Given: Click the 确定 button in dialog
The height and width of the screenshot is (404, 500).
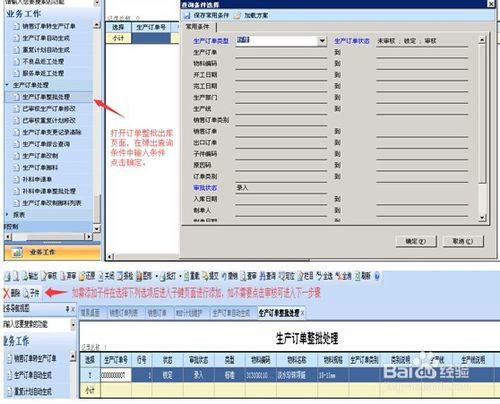Looking at the screenshot, I should click(x=416, y=241).
